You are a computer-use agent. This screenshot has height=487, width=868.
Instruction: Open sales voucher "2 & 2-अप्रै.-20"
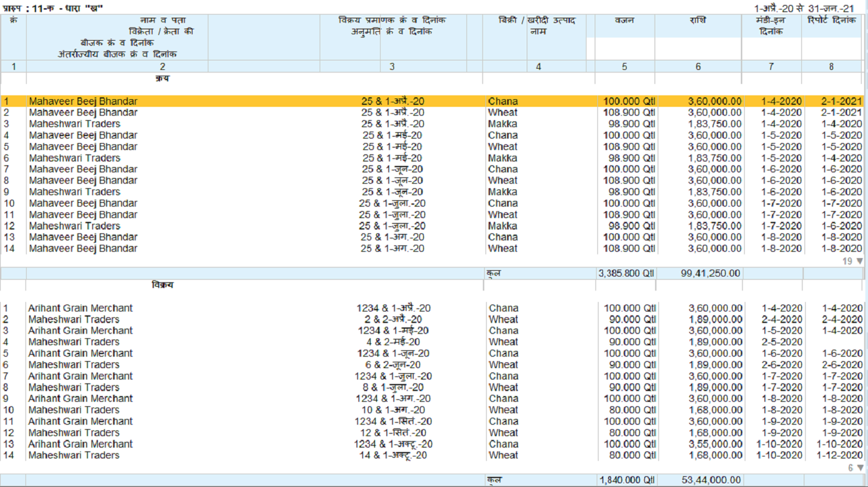pyautogui.click(x=393, y=319)
